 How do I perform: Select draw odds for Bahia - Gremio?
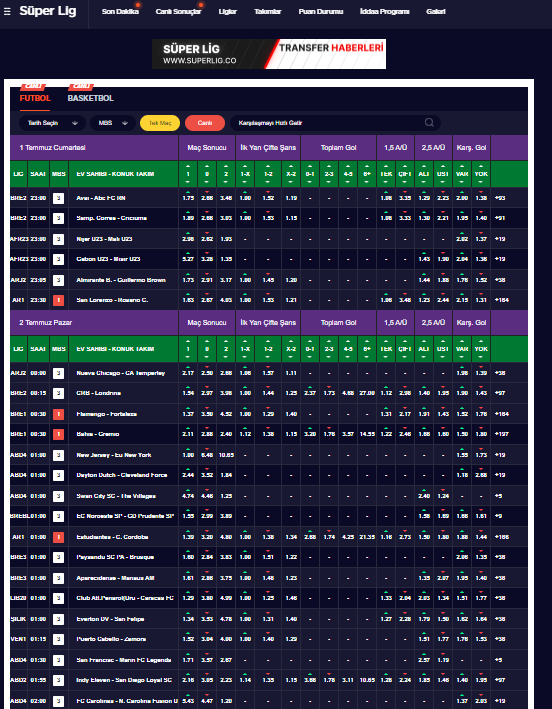(207, 434)
